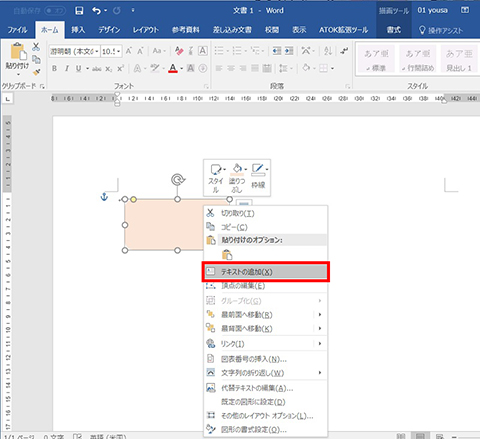Click the Bullets list icon

pyautogui.click(x=219, y=51)
